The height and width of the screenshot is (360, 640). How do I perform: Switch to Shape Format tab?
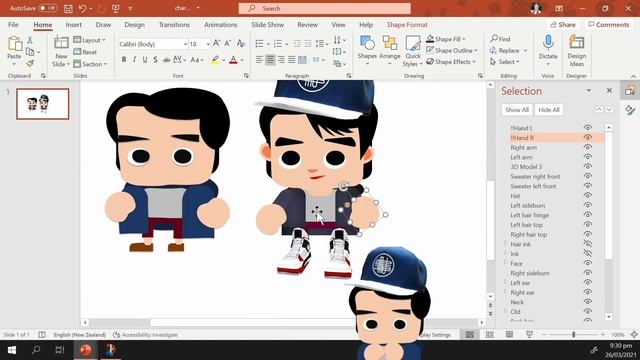coord(407,24)
